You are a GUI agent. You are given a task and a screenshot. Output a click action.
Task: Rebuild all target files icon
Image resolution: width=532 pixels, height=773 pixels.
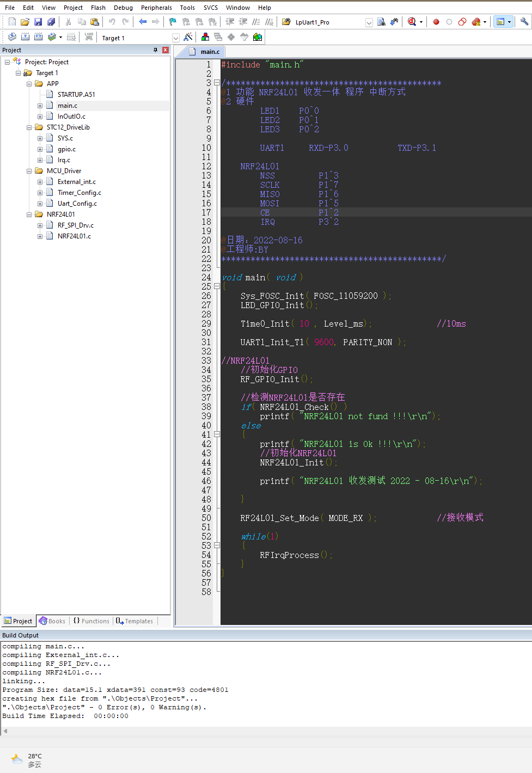point(38,37)
